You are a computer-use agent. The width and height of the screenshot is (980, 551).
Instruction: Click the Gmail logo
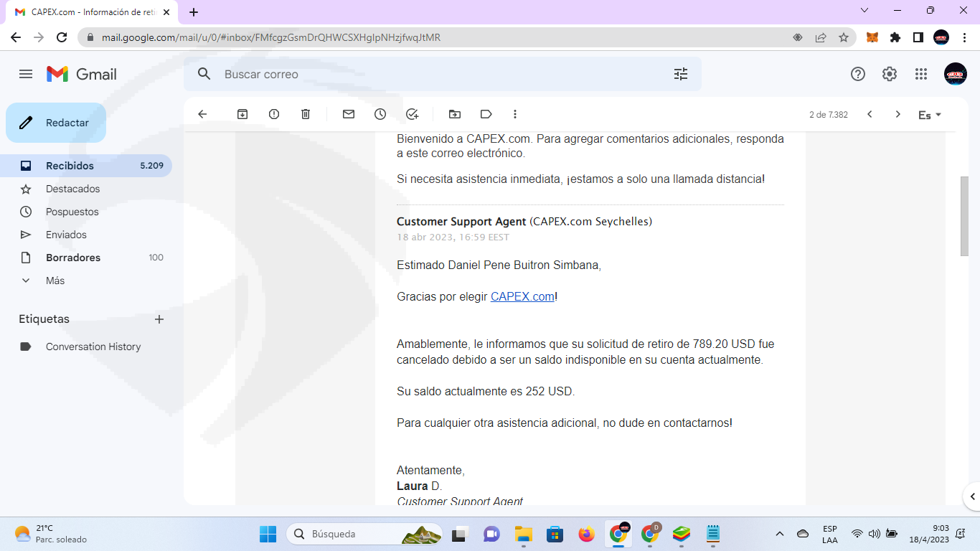(x=82, y=74)
